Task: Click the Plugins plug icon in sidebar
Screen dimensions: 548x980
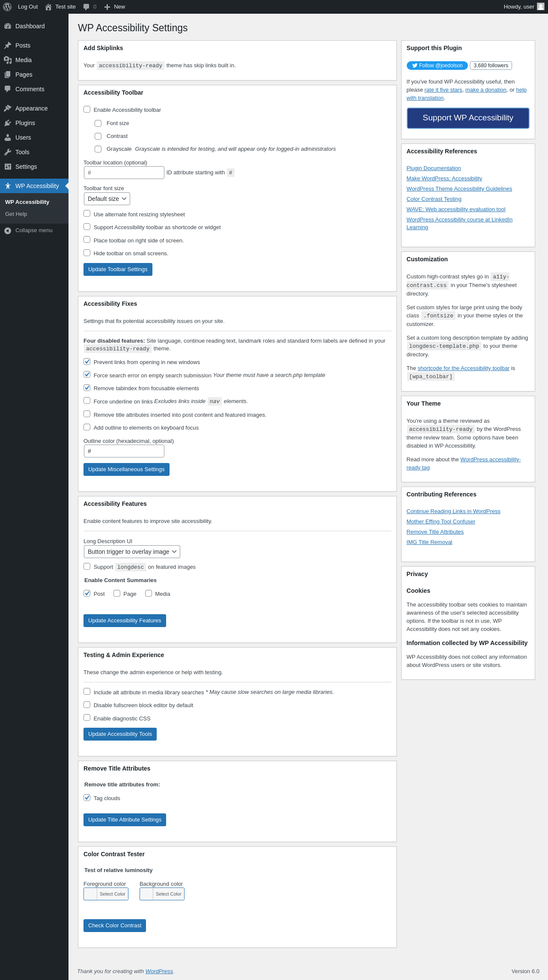Action: tap(8, 123)
